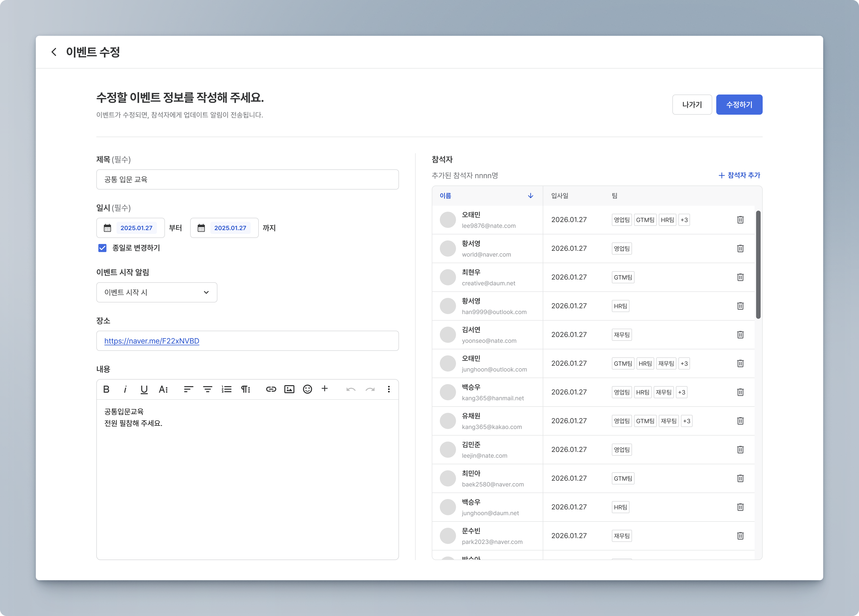The width and height of the screenshot is (859, 616).
Task: Toggle bold formatting in editor toolbar
Action: (106, 389)
